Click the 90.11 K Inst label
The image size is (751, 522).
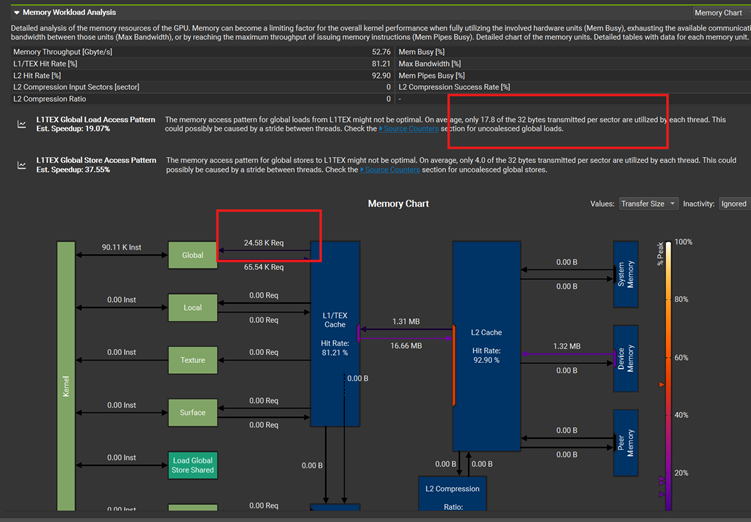tap(122, 247)
